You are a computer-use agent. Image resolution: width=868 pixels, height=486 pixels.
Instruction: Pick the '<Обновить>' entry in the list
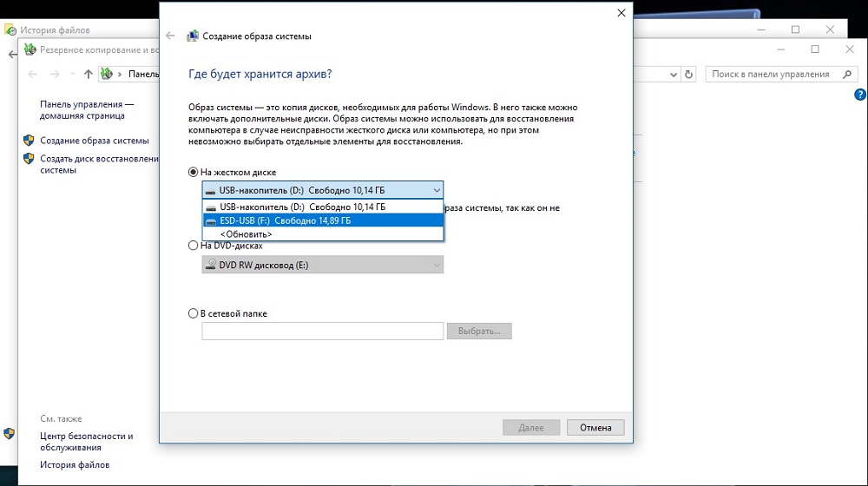pos(323,234)
